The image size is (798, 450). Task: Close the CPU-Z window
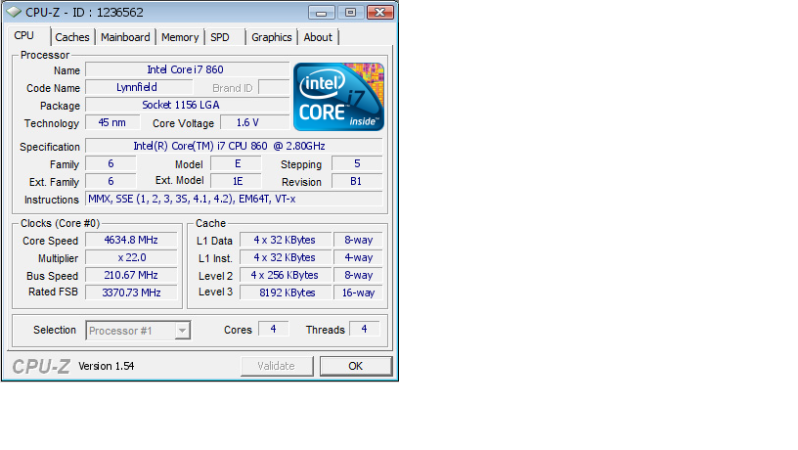point(380,12)
